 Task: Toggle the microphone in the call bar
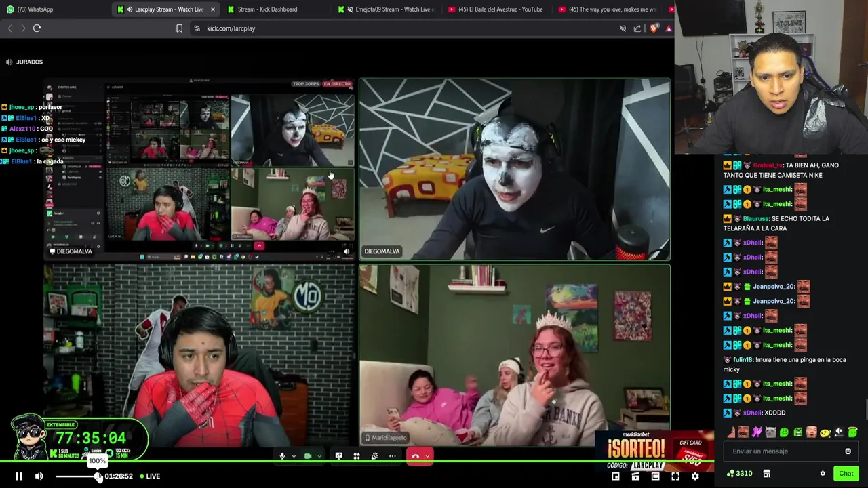point(282,456)
